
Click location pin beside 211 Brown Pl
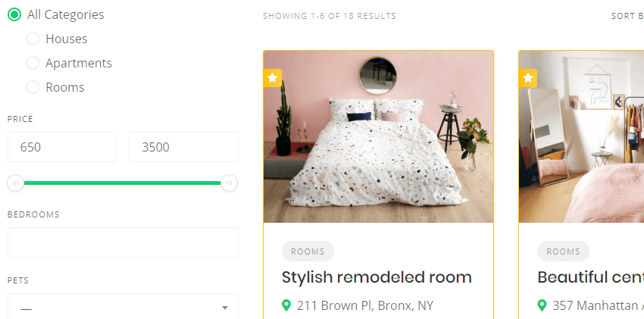286,305
